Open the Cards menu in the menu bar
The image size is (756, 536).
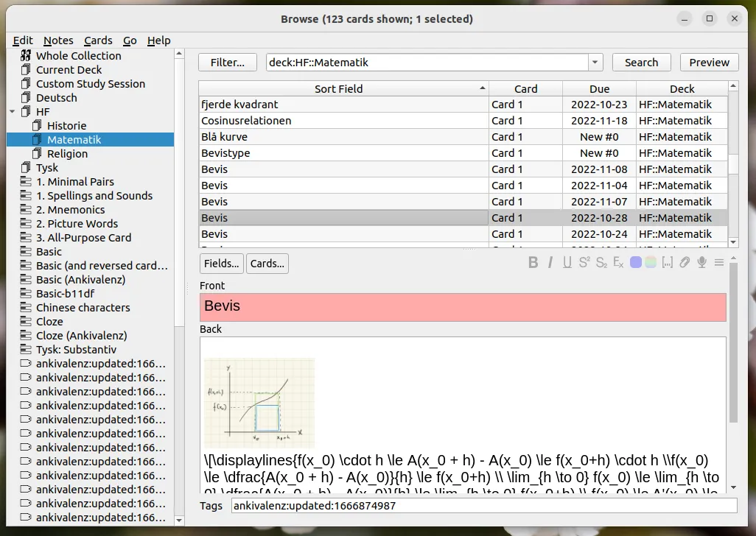(98, 40)
